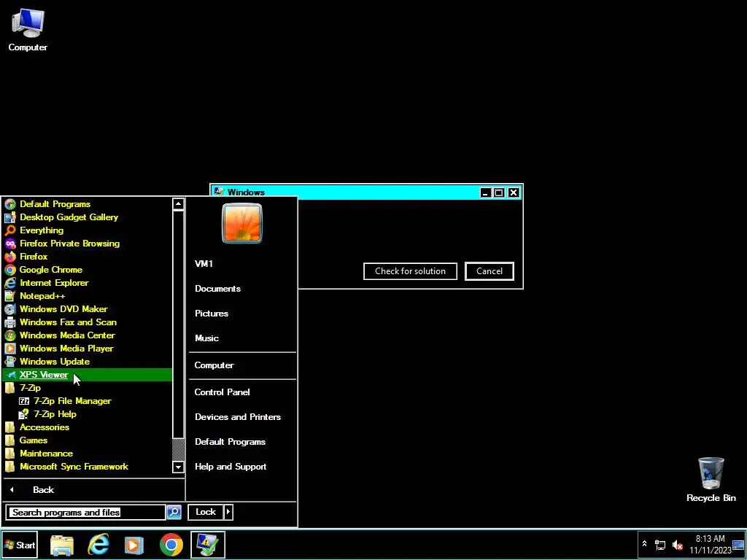Open the Everything search app
Viewport: 747px width, 560px height.
point(88,230)
